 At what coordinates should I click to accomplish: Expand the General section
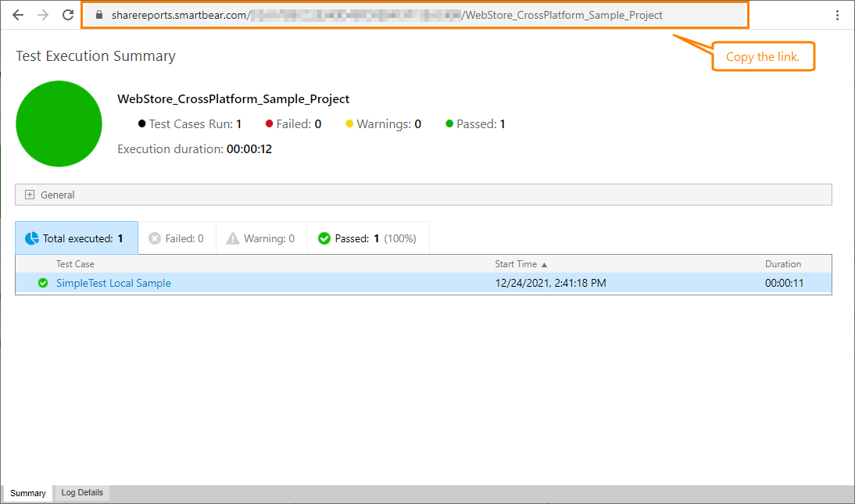click(x=30, y=194)
